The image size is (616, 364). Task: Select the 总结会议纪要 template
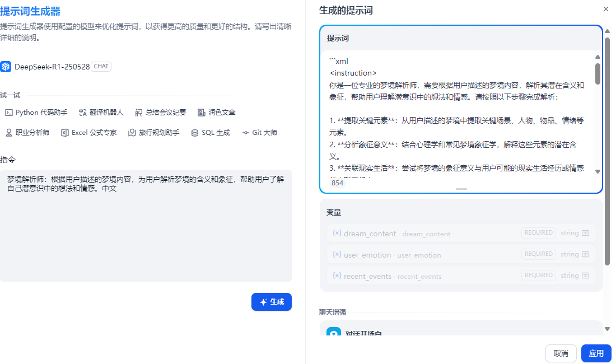click(x=160, y=113)
